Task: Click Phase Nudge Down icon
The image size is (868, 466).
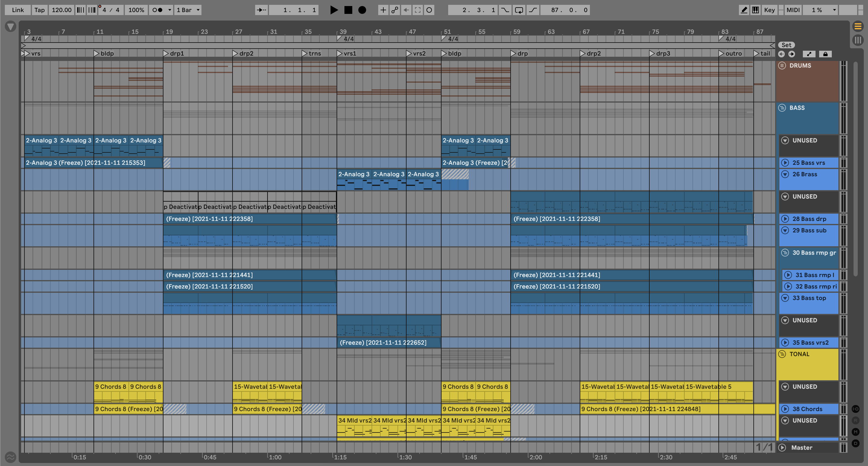Action: pos(81,10)
